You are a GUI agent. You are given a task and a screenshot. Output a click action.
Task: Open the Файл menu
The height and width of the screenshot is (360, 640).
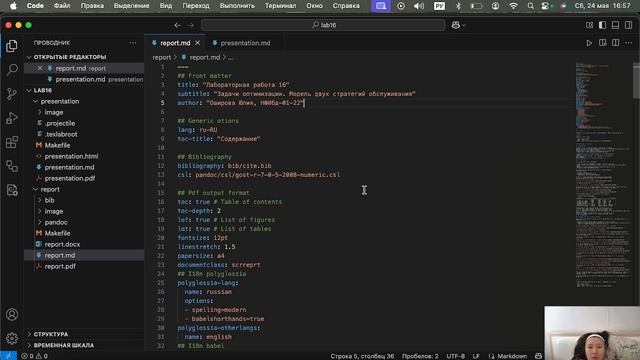pos(62,6)
